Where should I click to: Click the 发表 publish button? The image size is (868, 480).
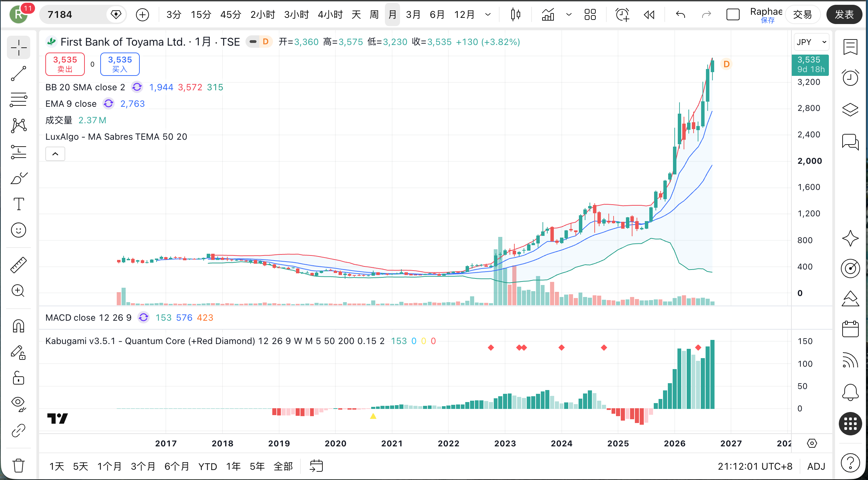[844, 15]
